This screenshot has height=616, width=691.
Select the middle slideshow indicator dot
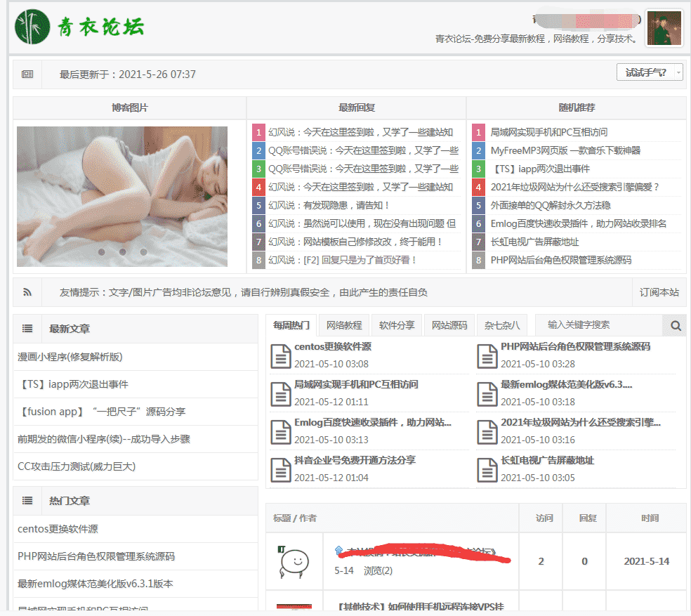[x=122, y=251]
